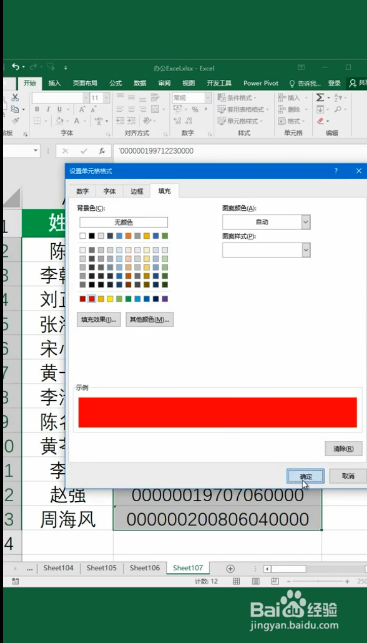Click the Sort and Filter icon
The width and height of the screenshot is (367, 643).
coord(338,98)
